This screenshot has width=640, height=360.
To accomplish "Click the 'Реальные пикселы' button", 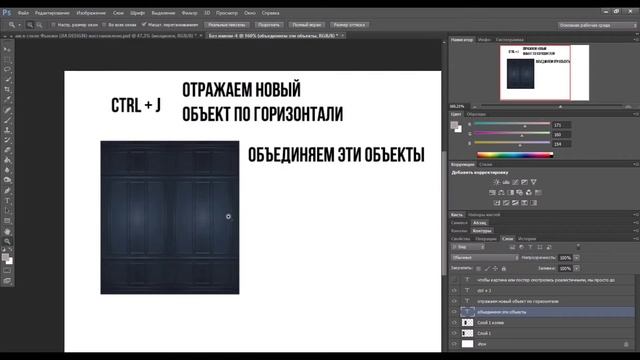I will point(227,25).
